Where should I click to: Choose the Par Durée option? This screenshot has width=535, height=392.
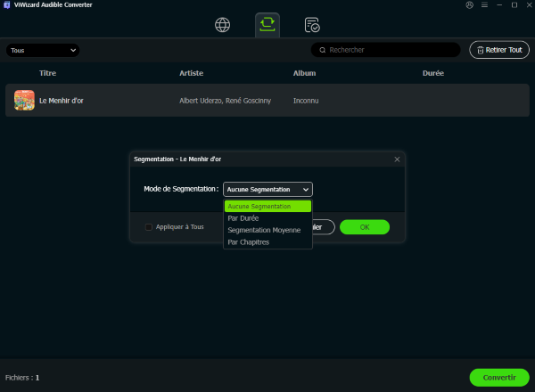tap(267, 218)
